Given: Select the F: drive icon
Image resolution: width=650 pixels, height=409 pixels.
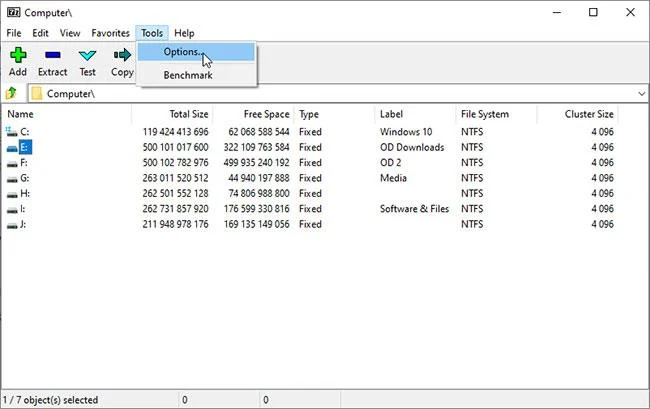Looking at the screenshot, I should pos(12,163).
